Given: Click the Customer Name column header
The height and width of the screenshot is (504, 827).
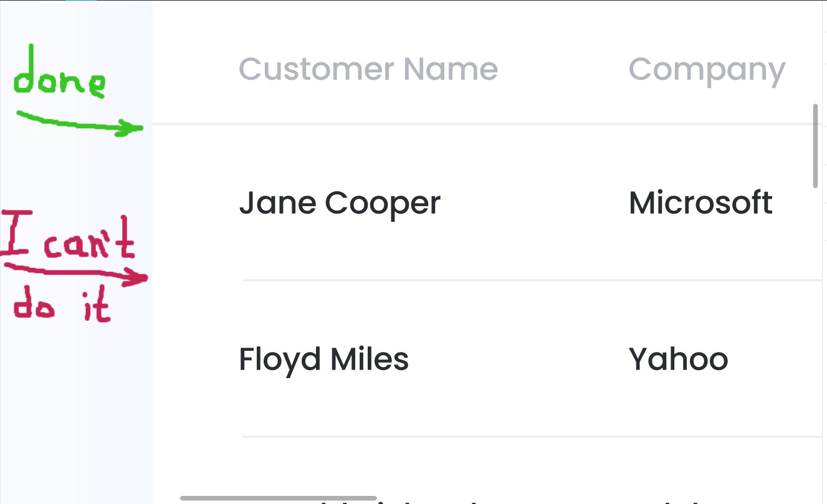Looking at the screenshot, I should point(368,69).
